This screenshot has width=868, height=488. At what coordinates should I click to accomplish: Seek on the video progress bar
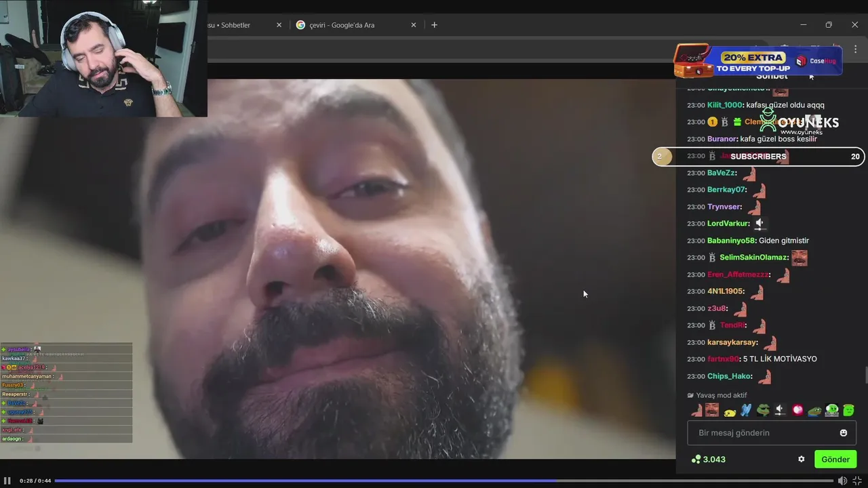[x=444, y=481]
